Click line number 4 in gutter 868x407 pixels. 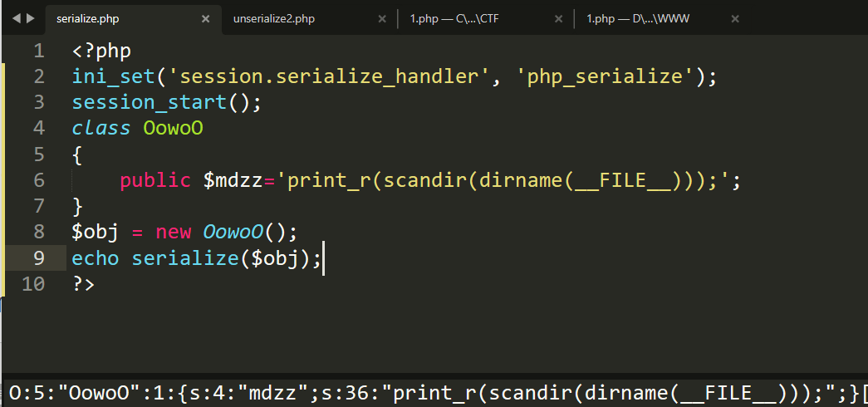pyautogui.click(x=39, y=129)
